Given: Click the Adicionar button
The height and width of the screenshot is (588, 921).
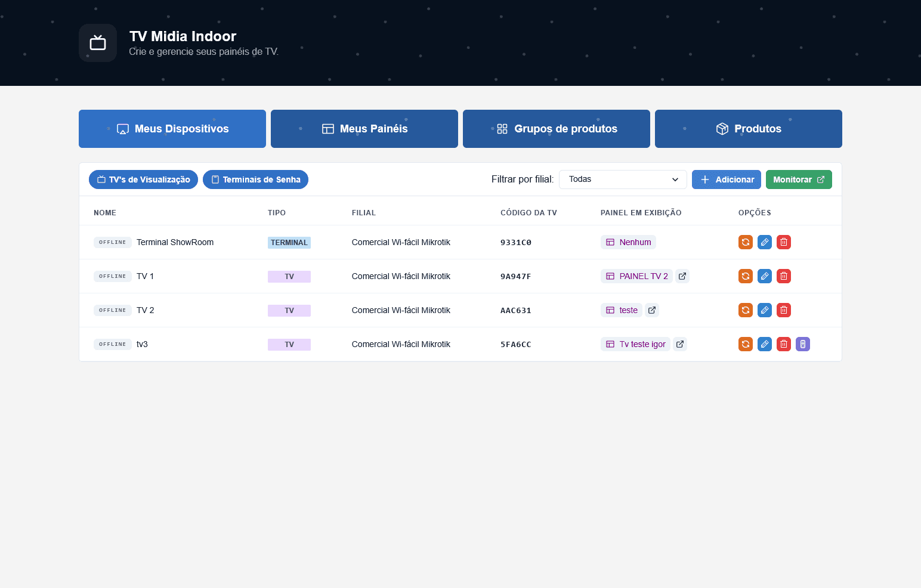Looking at the screenshot, I should click(727, 180).
